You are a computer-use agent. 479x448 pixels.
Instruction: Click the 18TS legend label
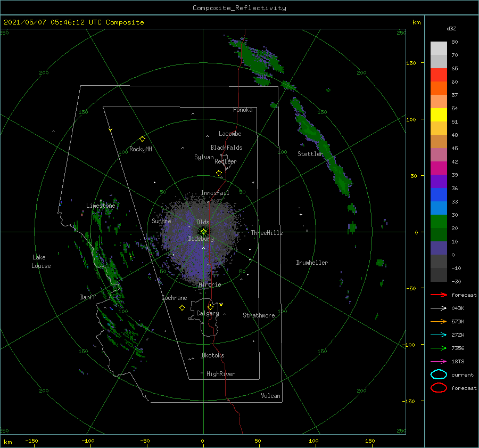pos(458,362)
